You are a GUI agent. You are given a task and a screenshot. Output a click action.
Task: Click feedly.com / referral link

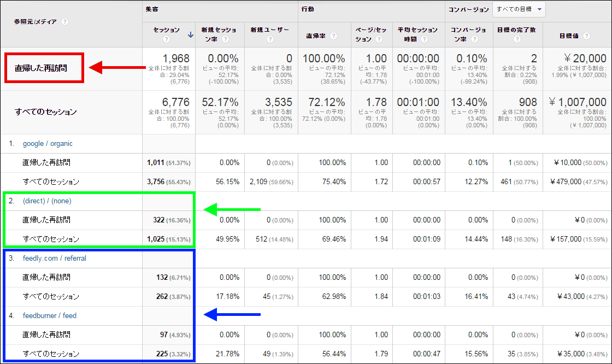coord(55,259)
